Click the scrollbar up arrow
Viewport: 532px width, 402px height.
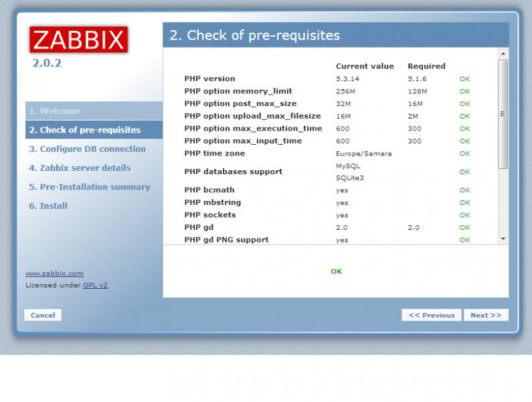tap(503, 54)
